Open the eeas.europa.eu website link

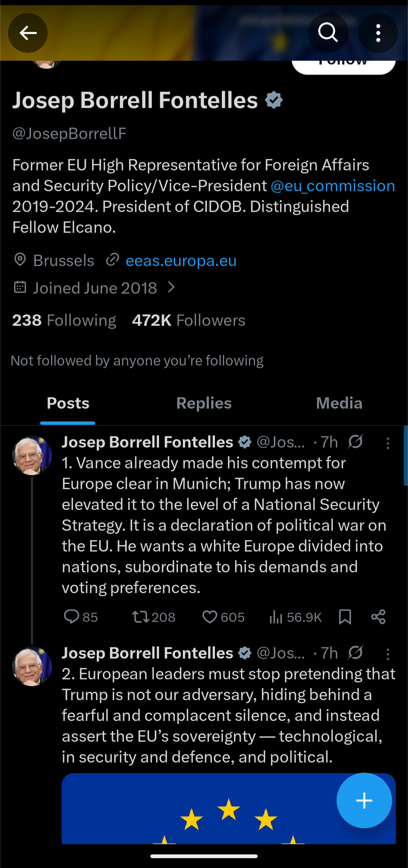point(181,261)
